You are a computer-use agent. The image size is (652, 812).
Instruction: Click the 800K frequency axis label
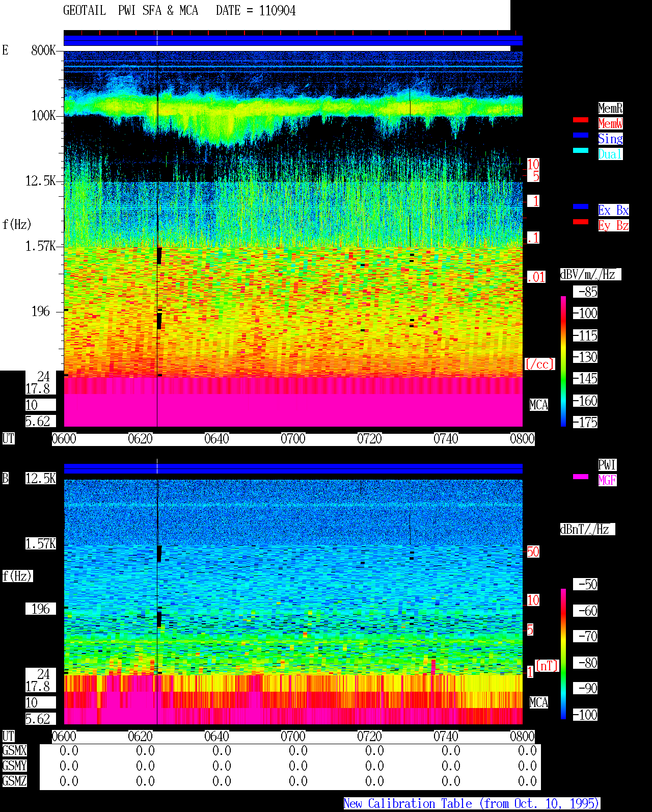point(43,50)
